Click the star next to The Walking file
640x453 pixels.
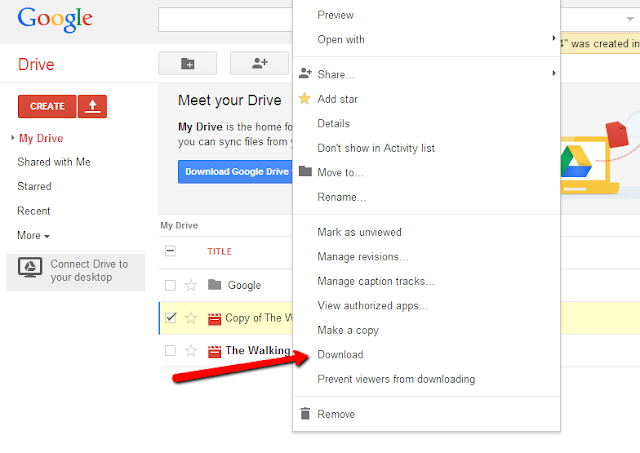click(191, 350)
